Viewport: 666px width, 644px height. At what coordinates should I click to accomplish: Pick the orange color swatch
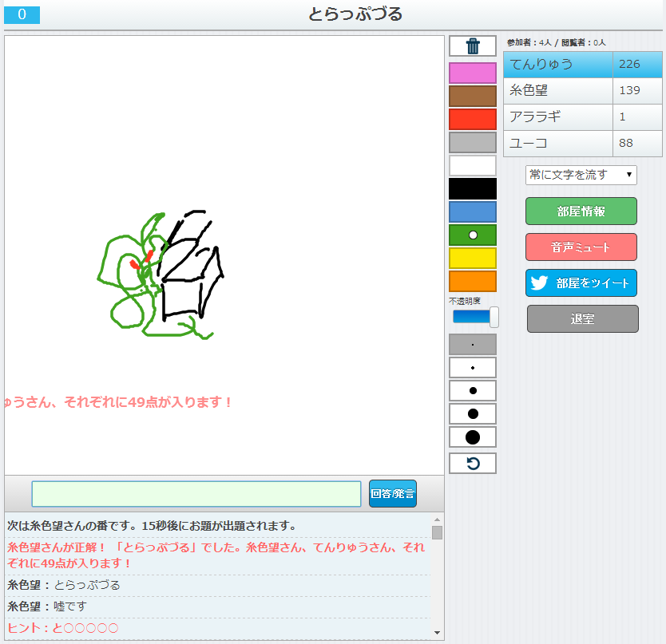(472, 281)
